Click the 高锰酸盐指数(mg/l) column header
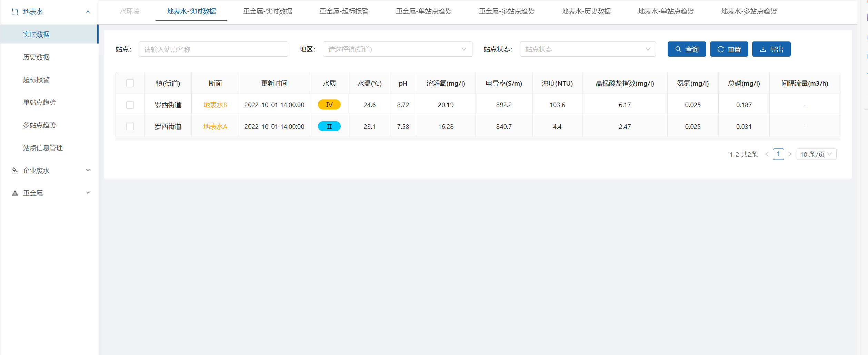Screen dimensions: 868x355 click(625, 83)
